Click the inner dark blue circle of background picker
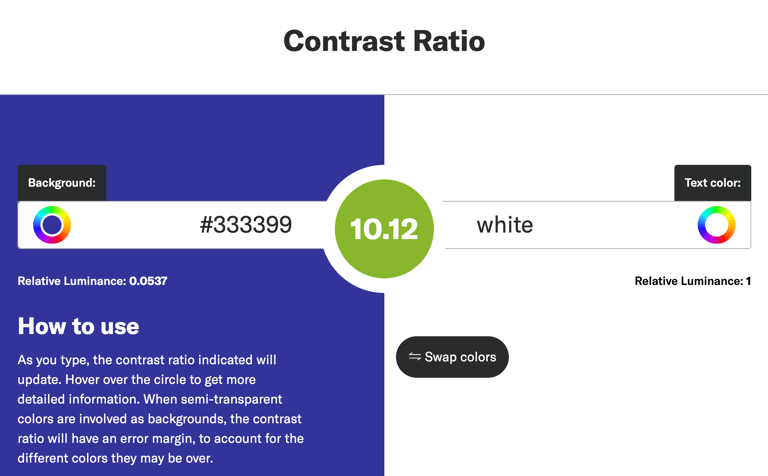 pyautogui.click(x=52, y=225)
